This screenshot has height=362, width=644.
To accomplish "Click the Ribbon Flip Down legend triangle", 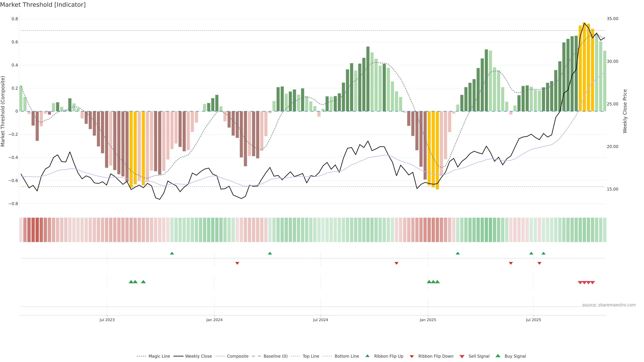I will click(x=412, y=356).
